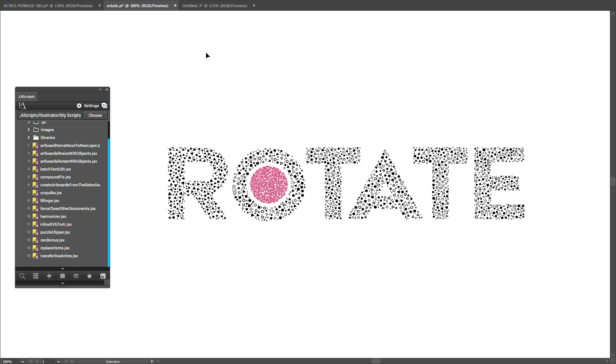Select compoundFix.jsx script
Image resolution: width=616 pixels, height=364 pixels.
(62, 177)
